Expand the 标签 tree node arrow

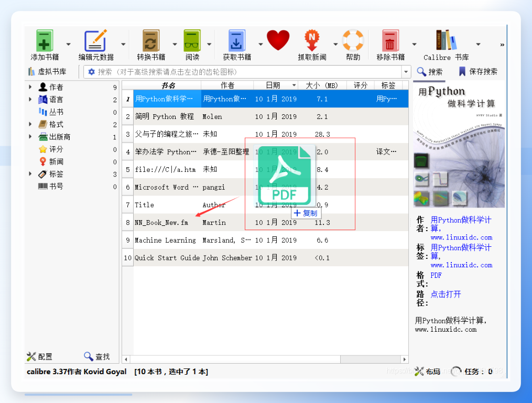(x=30, y=173)
